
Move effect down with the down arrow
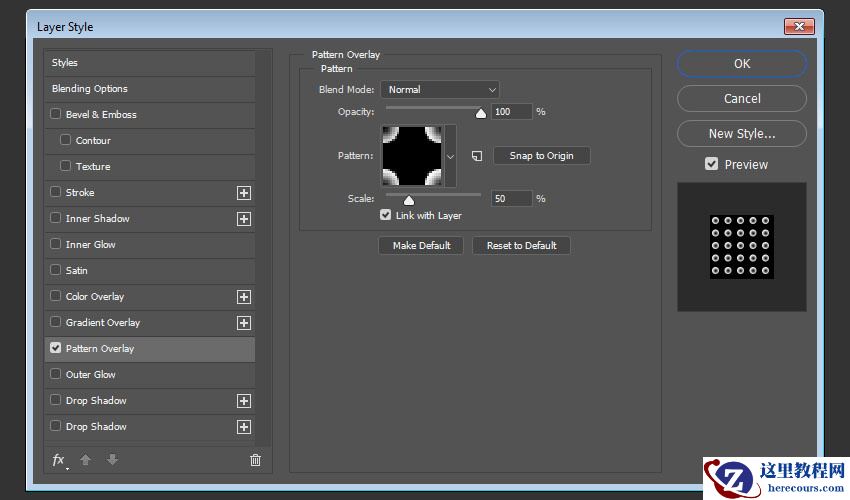tap(112, 460)
